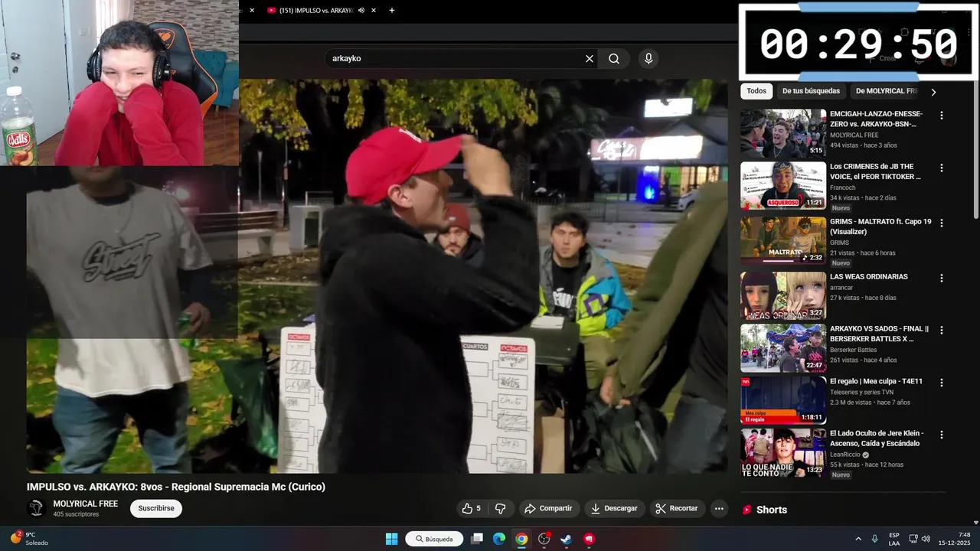Viewport: 980px width, 551px height.
Task: Open GRIMS - MALTRATO video thumbnail
Action: (x=783, y=241)
